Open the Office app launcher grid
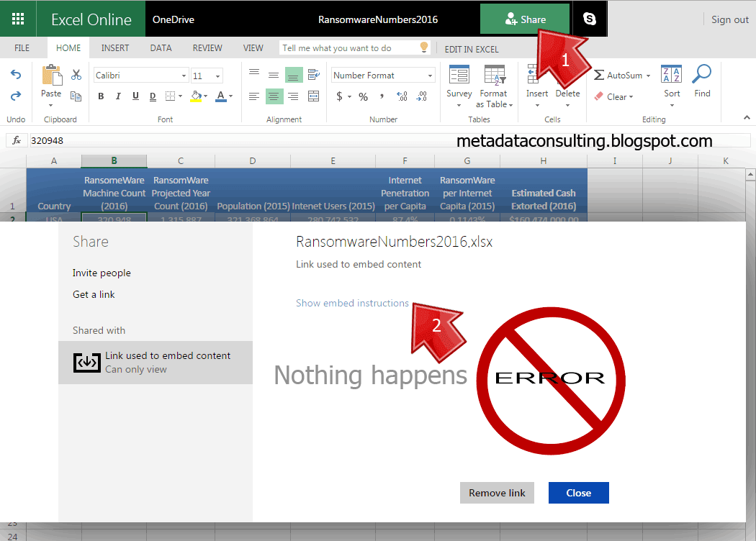Viewport: 756px width, 541px height. pyautogui.click(x=18, y=19)
